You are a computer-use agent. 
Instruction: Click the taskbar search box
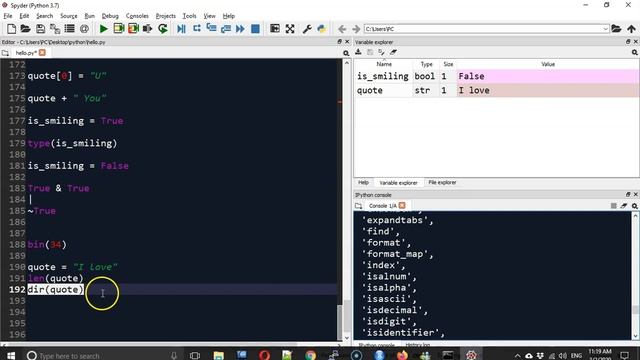click(101, 356)
